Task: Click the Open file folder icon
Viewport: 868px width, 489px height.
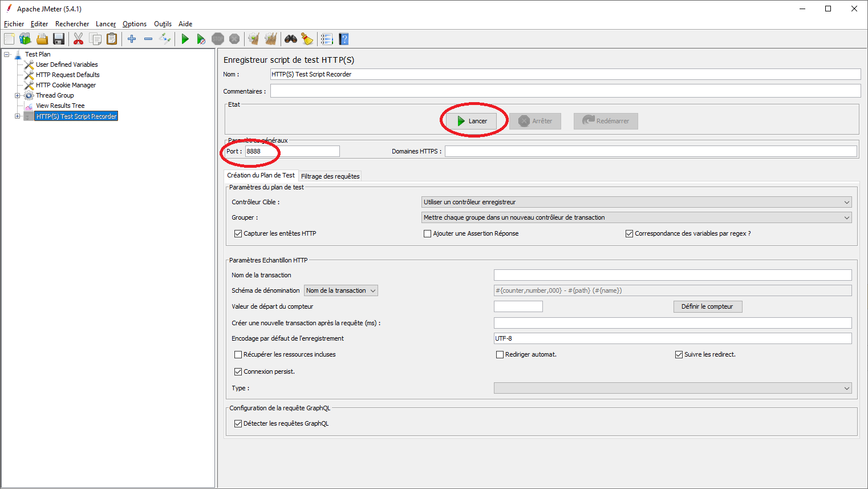Action: point(42,39)
